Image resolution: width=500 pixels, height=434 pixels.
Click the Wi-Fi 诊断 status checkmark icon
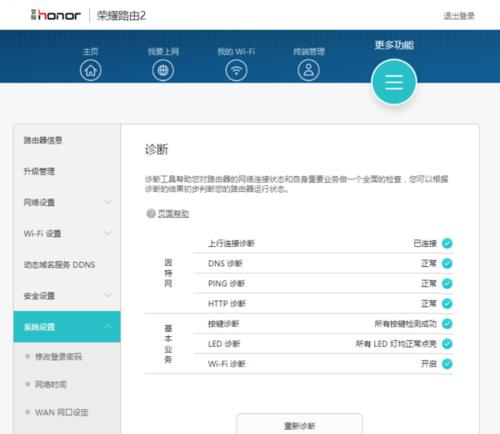447,364
